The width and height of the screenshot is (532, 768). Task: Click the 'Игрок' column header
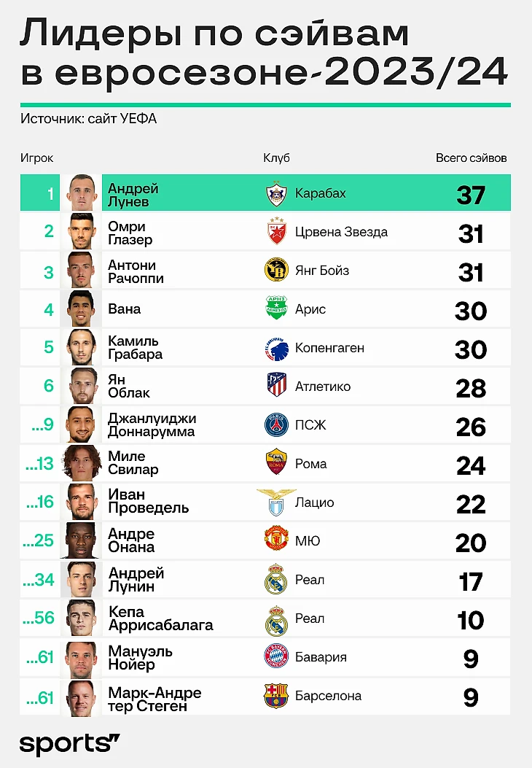tap(36, 158)
